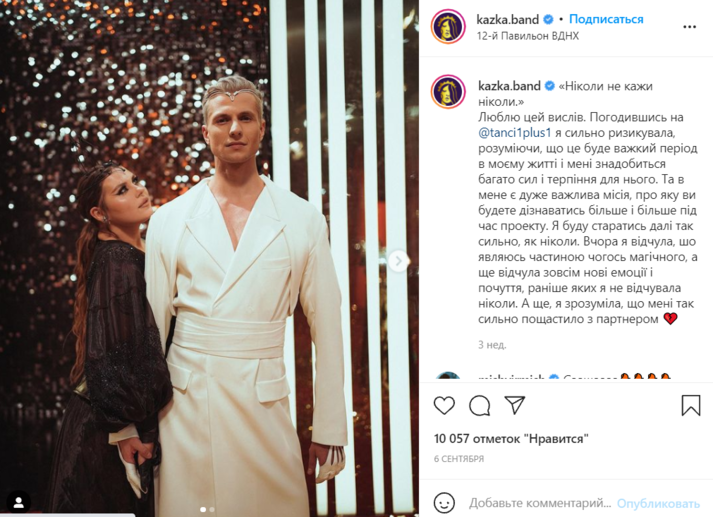Share post using paper plane icon
This screenshot has width=713, height=517.
[515, 405]
